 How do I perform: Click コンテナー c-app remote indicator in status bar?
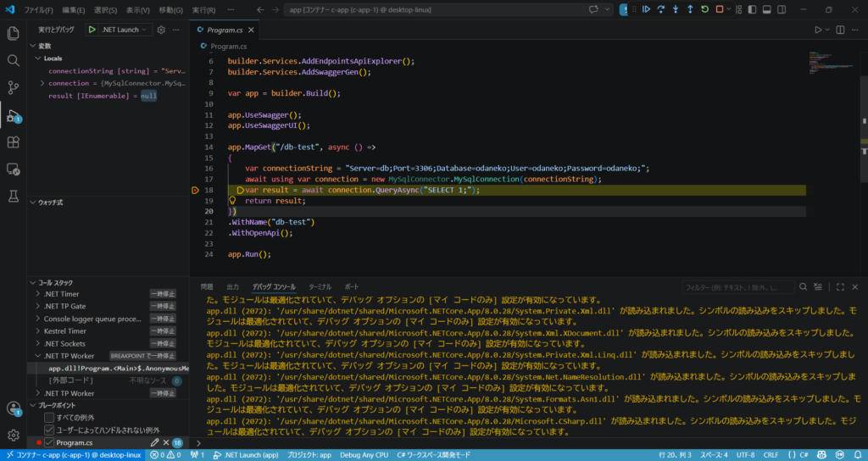tap(73, 455)
